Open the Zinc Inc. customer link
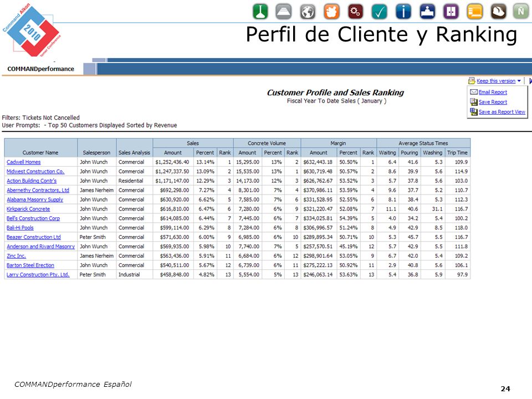The width and height of the screenshot is (532, 399). 16,256
